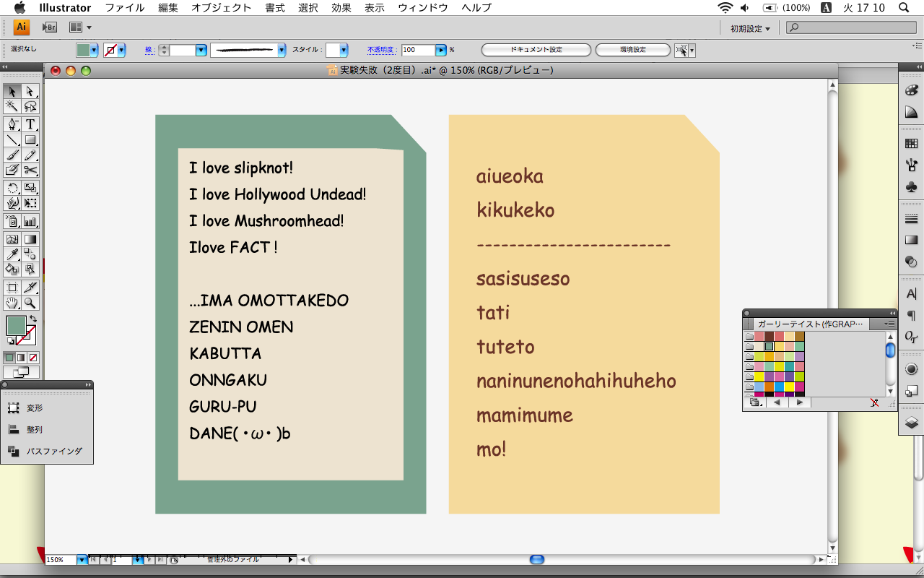924x578 pixels.
Task: Choose the Column Graph tool
Action: pyautogui.click(x=30, y=221)
